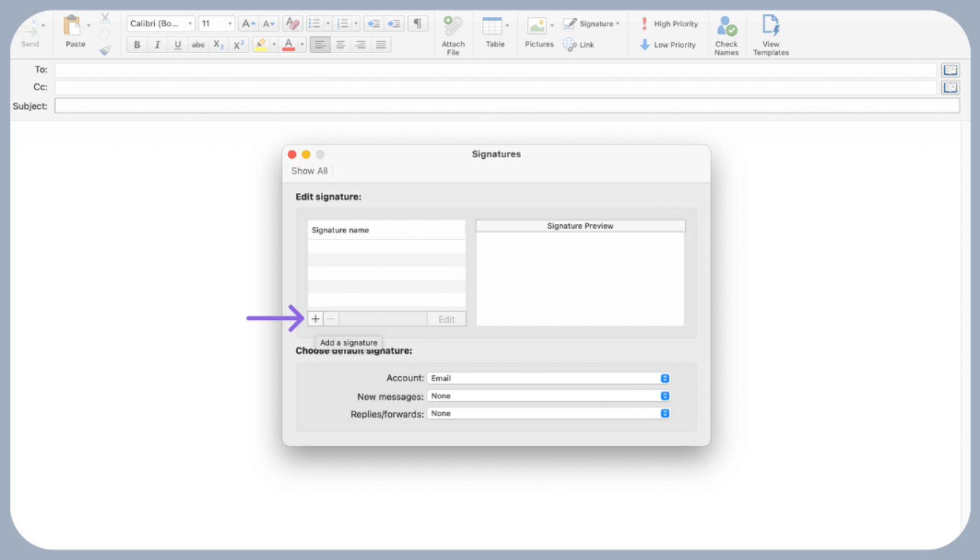Image resolution: width=980 pixels, height=560 pixels.
Task: Expand bulleted list style arrow
Action: pos(328,24)
